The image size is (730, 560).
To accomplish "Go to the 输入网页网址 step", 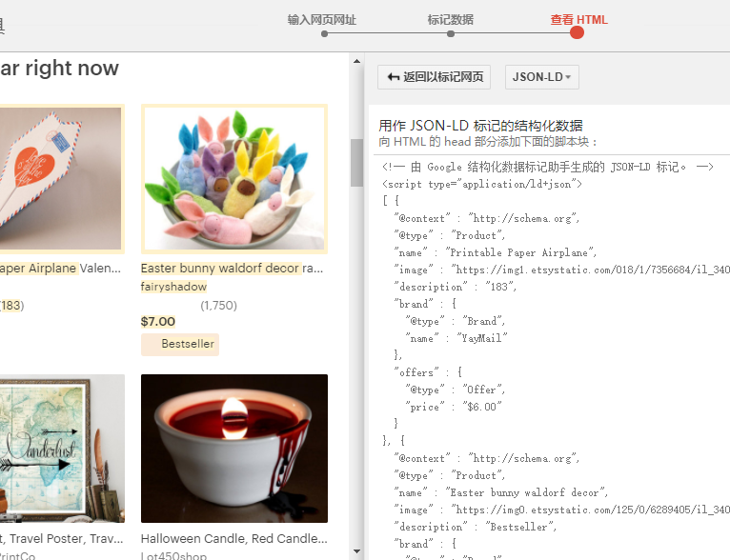I will 322,19.
